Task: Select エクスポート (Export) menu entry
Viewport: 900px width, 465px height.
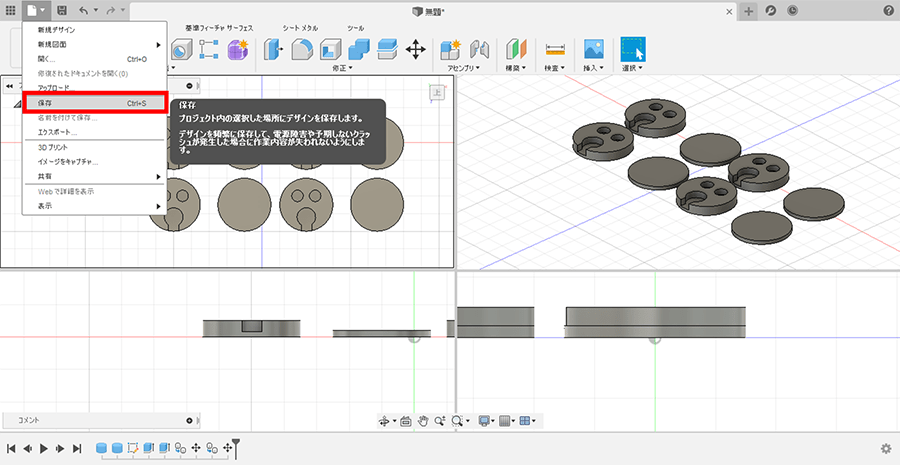Action: 57,132
